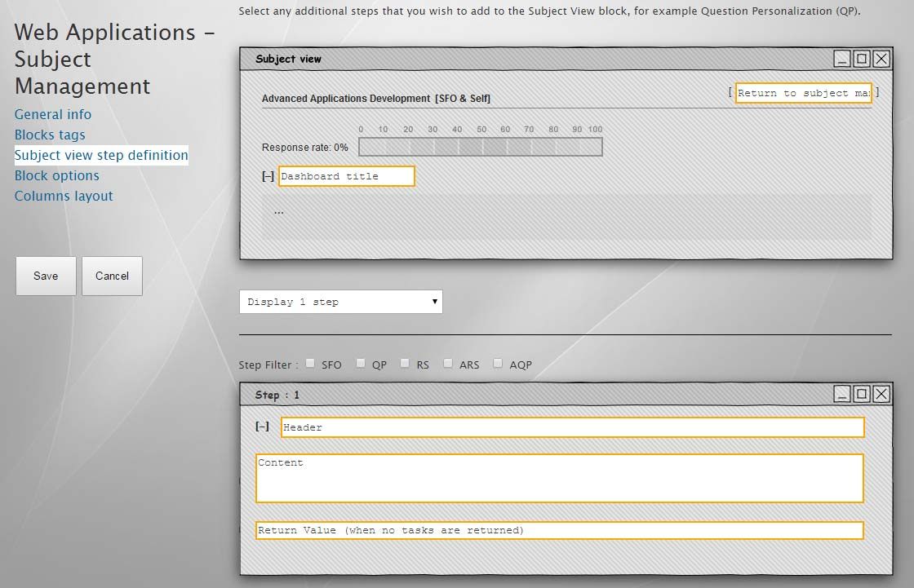Close the Step 1 mock window

point(881,395)
